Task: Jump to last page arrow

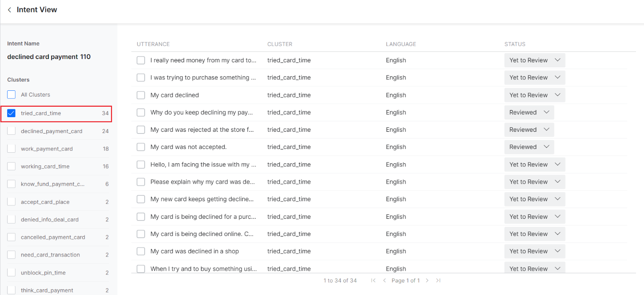Action: pos(438,280)
